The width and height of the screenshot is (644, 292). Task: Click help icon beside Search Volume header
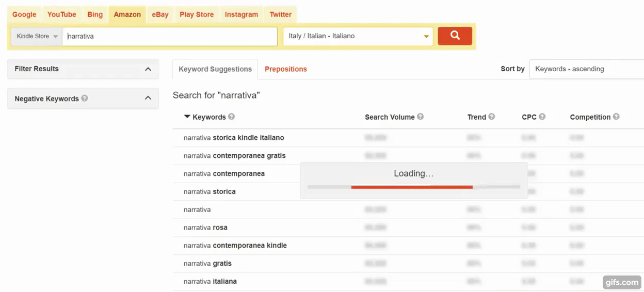tap(421, 117)
